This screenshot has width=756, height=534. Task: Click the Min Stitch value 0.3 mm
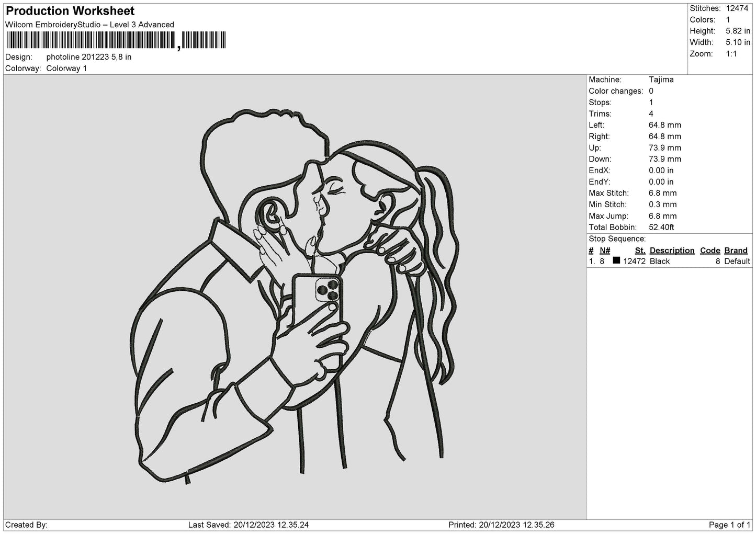[662, 204]
